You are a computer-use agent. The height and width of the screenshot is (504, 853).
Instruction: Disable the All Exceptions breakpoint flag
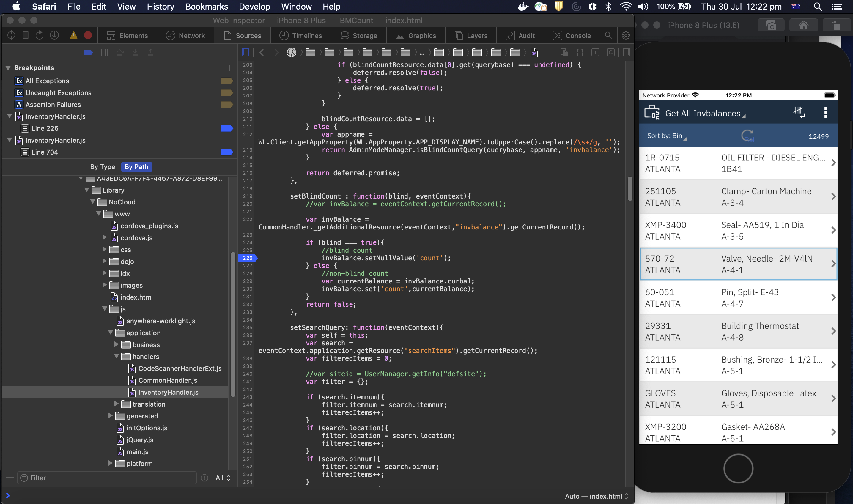(x=227, y=81)
